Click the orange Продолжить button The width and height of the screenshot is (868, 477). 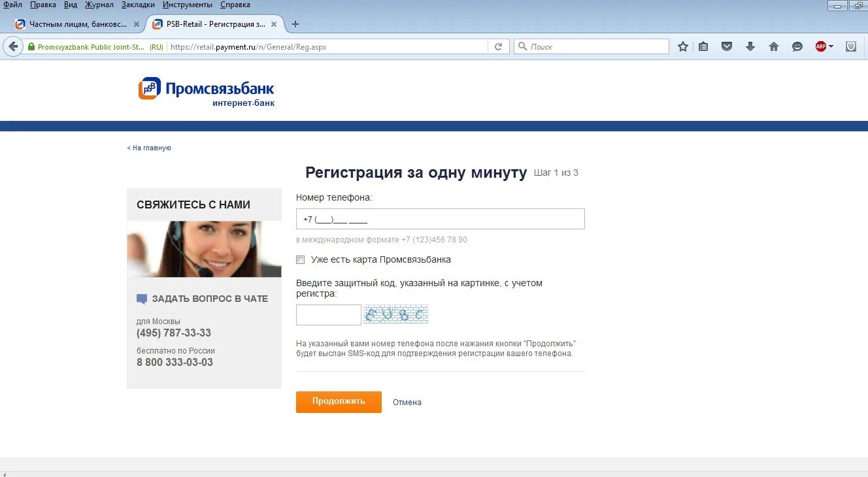point(339,402)
